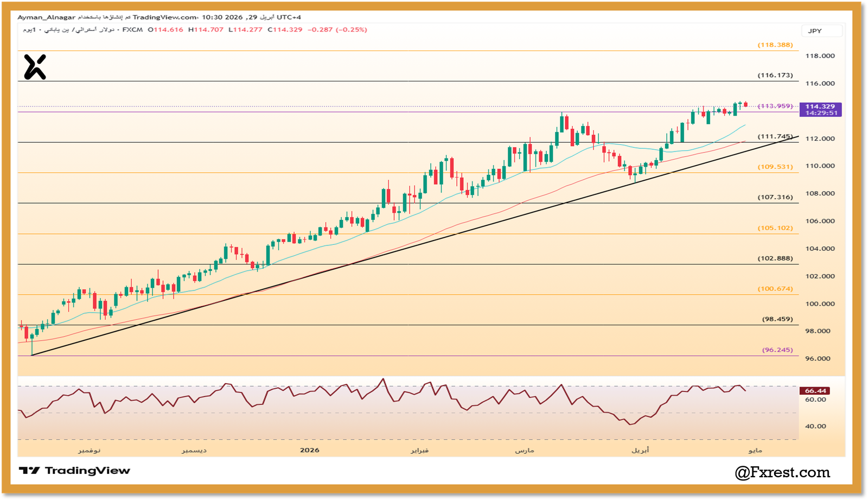The height and width of the screenshot is (500, 868).
Task: Click the أبريل month label on the time axis
Action: click(x=641, y=450)
